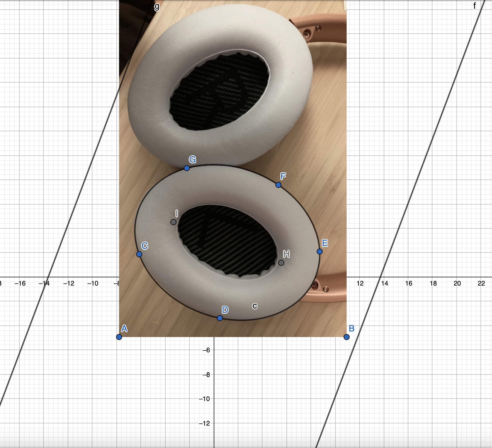
Task: Select point A at image's bottom-left corner
Action: click(x=119, y=337)
